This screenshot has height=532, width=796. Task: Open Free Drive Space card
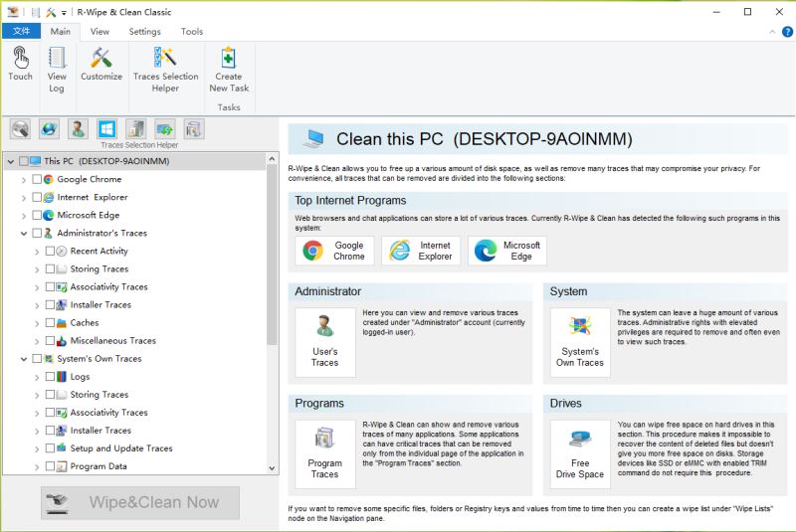[x=580, y=453]
